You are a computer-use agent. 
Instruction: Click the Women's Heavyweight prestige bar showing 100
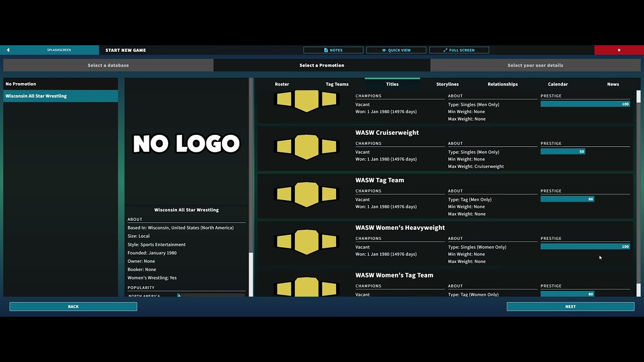(585, 246)
